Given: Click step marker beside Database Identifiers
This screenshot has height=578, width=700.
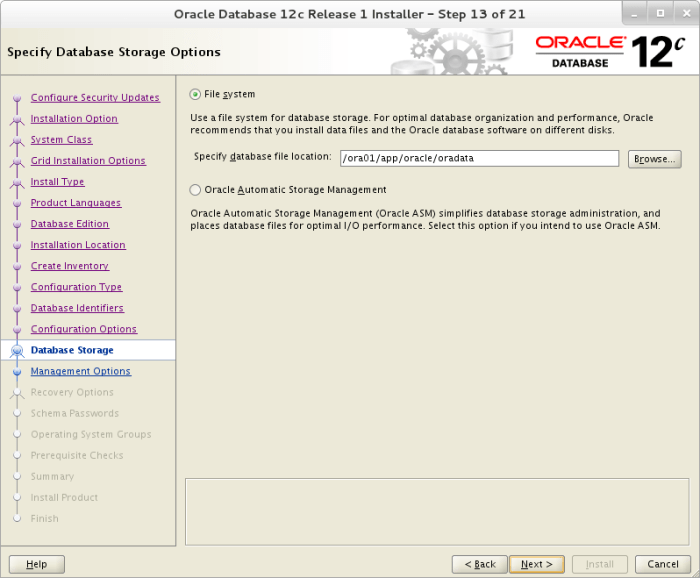Looking at the screenshot, I should (x=17, y=308).
